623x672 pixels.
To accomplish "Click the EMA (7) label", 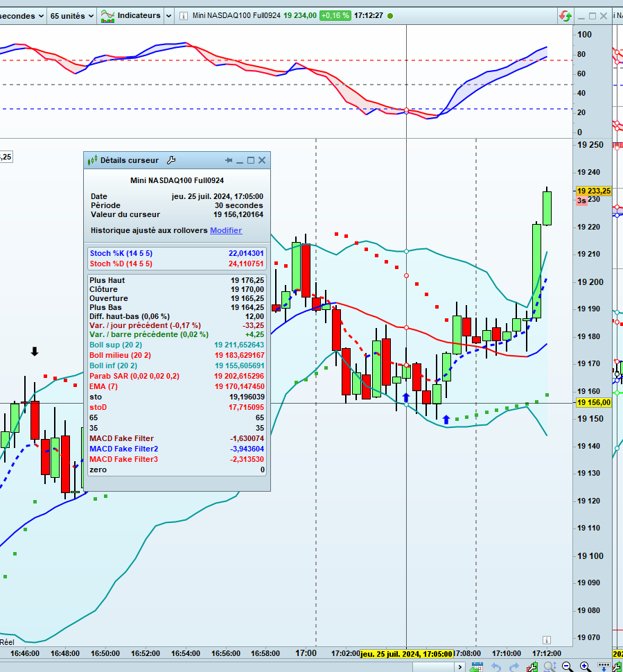I will pyautogui.click(x=103, y=386).
